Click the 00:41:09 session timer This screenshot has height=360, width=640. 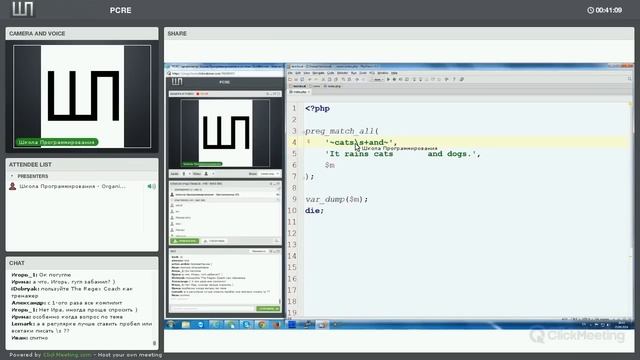(604, 10)
